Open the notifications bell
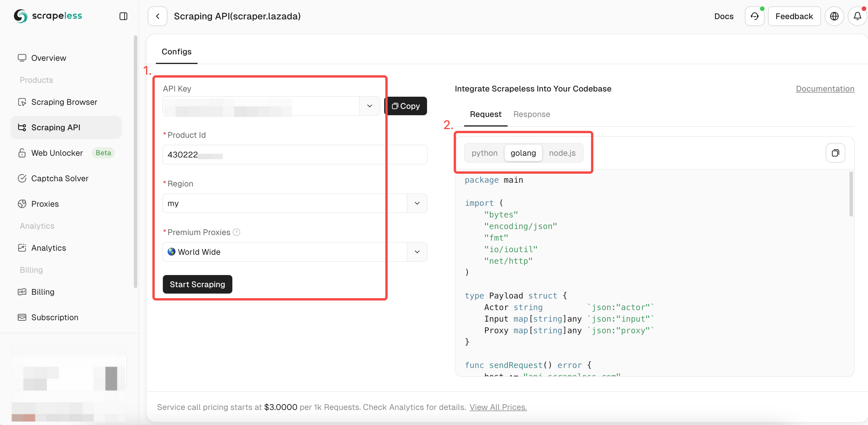The image size is (868, 425). tap(857, 16)
